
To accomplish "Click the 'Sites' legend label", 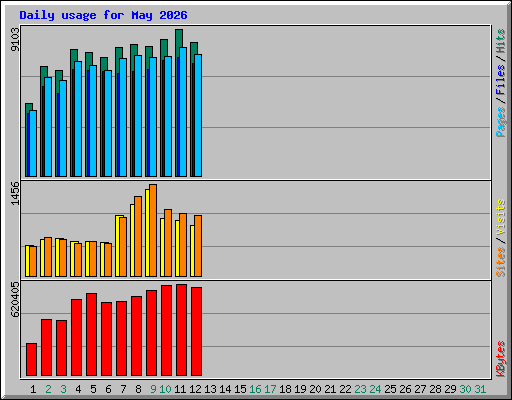I will [x=501, y=262].
